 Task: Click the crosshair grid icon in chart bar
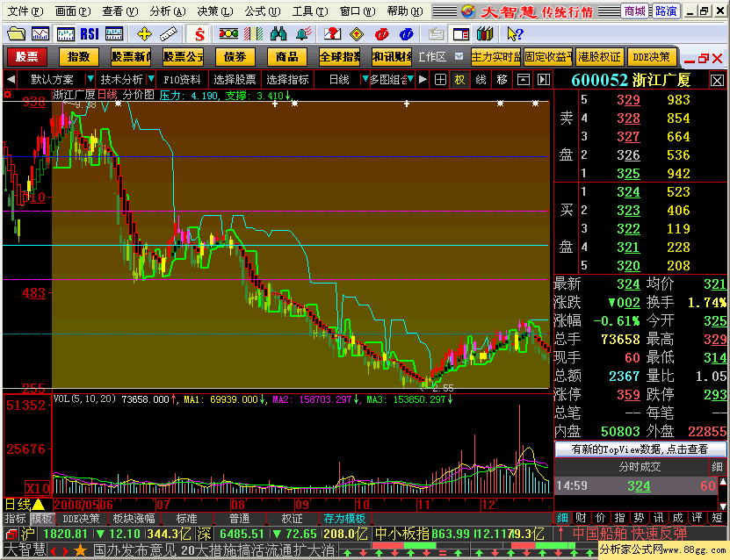(440, 80)
